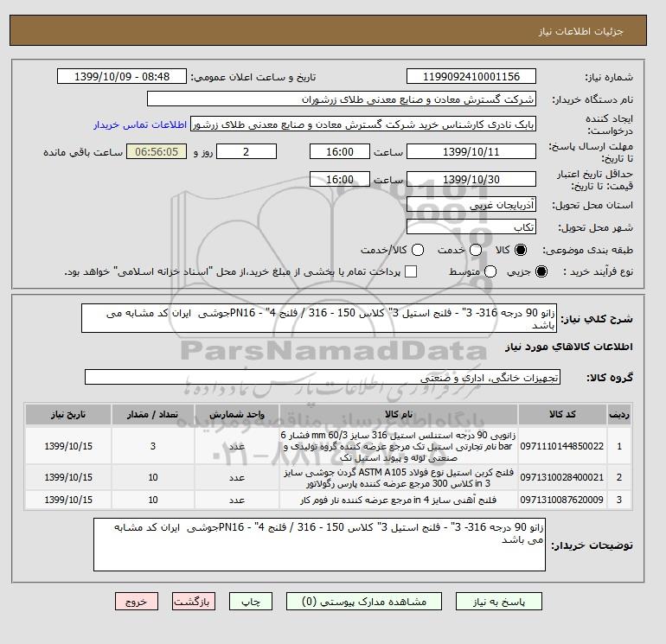Click the اطلاعات کالاهای مورد نیاز heading
Image resolution: width=666 pixels, height=644 pixels.
[x=569, y=347]
